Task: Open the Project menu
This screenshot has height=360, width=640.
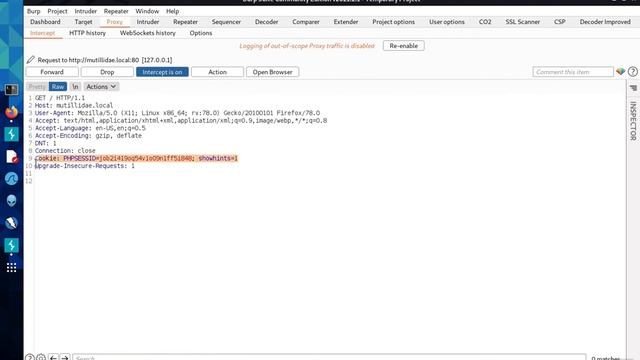Action: [57, 11]
